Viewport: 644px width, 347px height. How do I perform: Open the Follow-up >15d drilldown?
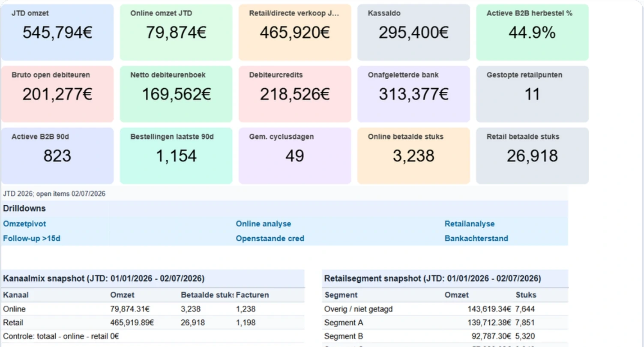[32, 238]
